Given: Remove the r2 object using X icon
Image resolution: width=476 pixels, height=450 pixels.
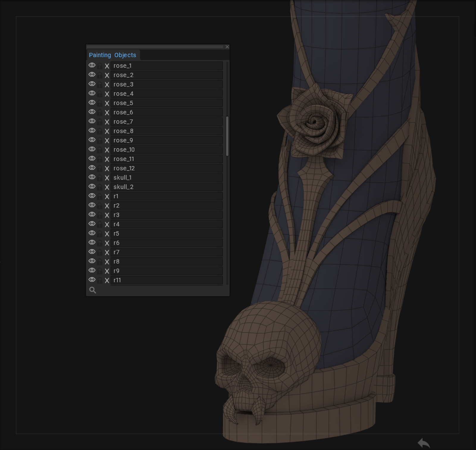Looking at the screenshot, I should [x=107, y=206].
